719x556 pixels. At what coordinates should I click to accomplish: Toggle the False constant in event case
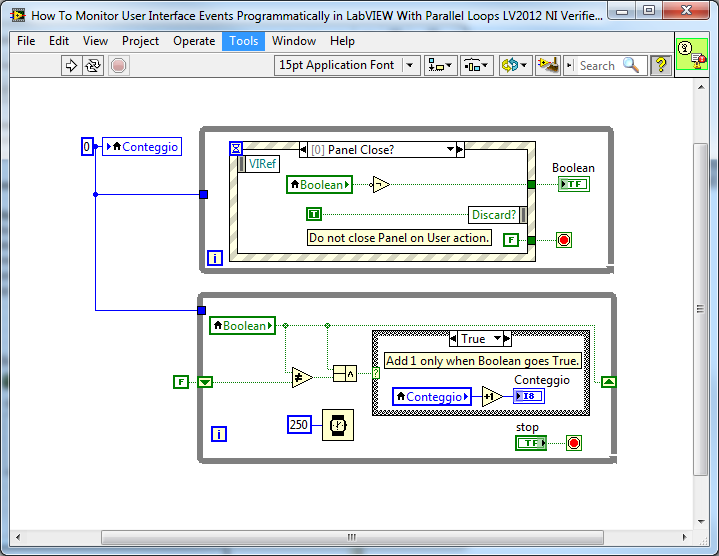(511, 240)
